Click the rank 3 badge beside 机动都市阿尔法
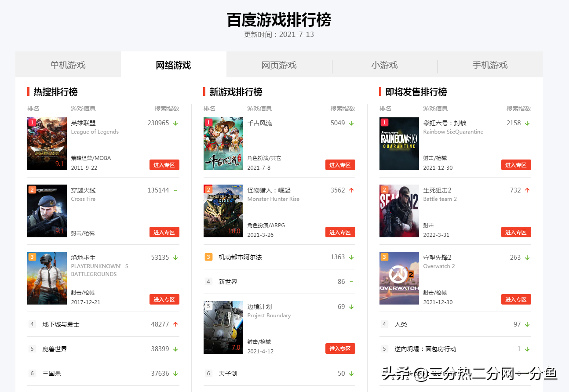This screenshot has height=392, width=569. click(x=208, y=257)
